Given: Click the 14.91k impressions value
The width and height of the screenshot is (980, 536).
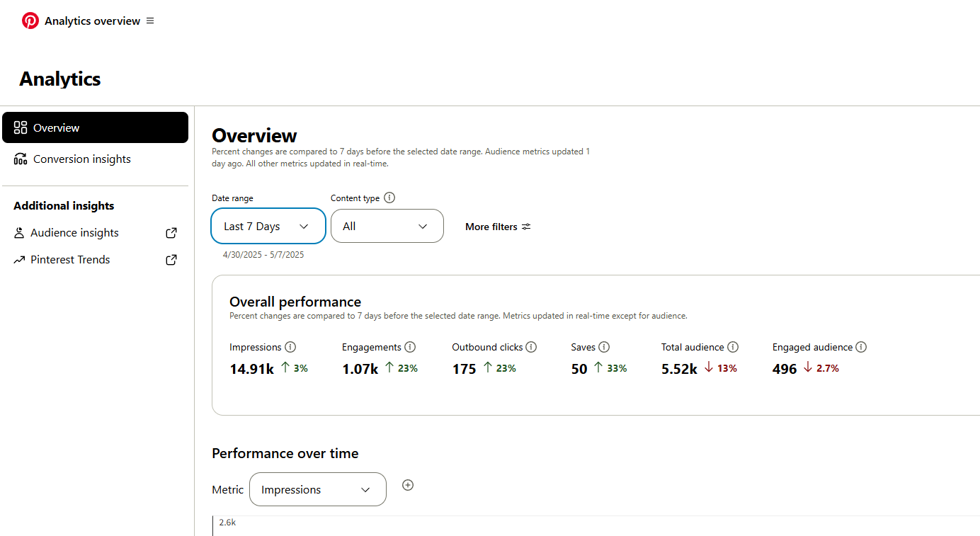Looking at the screenshot, I should (251, 369).
